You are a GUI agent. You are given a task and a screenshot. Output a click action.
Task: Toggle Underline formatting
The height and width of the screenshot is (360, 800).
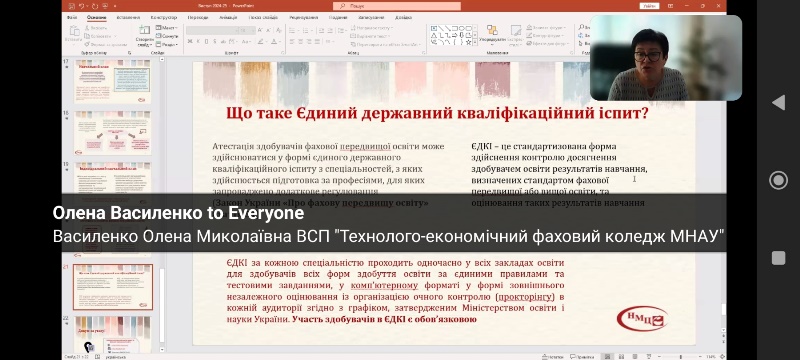coord(206,41)
